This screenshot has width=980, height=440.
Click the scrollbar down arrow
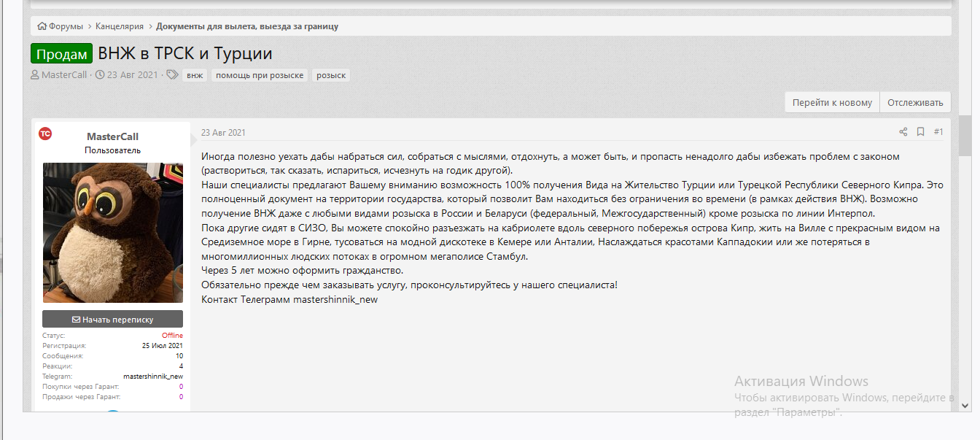(x=965, y=405)
